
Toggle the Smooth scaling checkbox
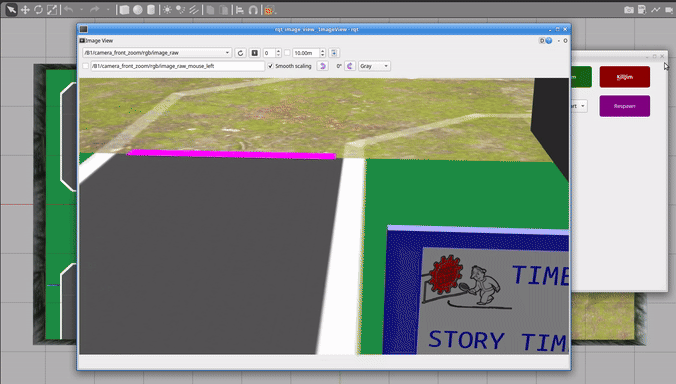point(289,66)
